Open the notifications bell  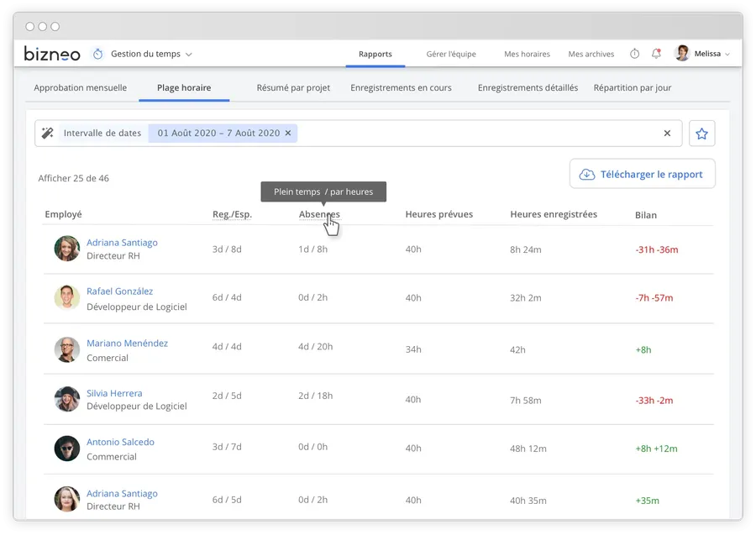(656, 54)
